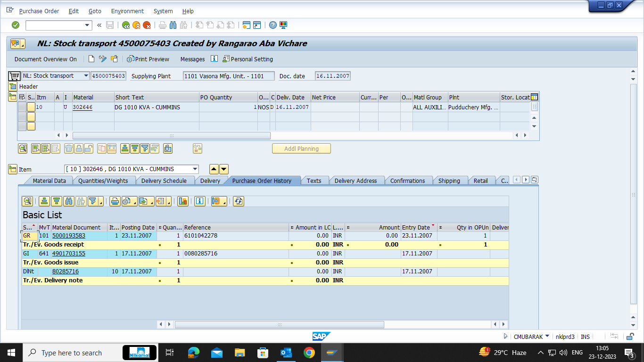Open delivery note 80285716 link
Viewport: 644px width, 362px height.
(x=66, y=271)
